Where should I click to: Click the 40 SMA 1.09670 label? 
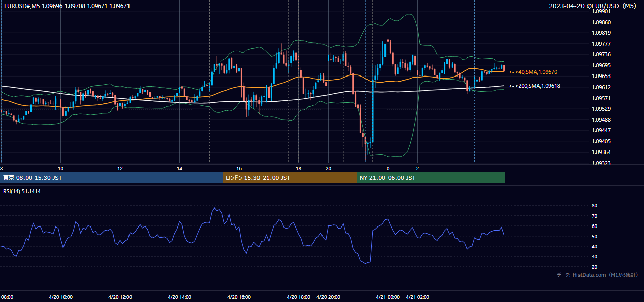533,72
